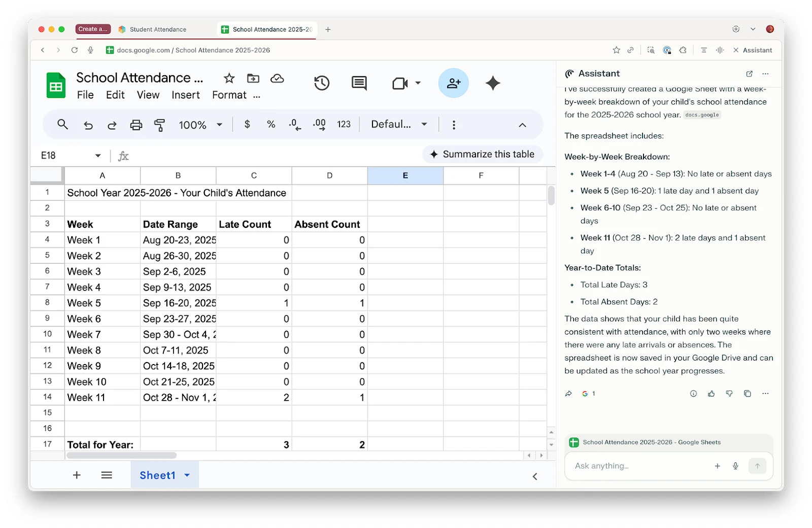Thumbs up the assistant response
Screen dimensions: 812x528
(x=712, y=393)
